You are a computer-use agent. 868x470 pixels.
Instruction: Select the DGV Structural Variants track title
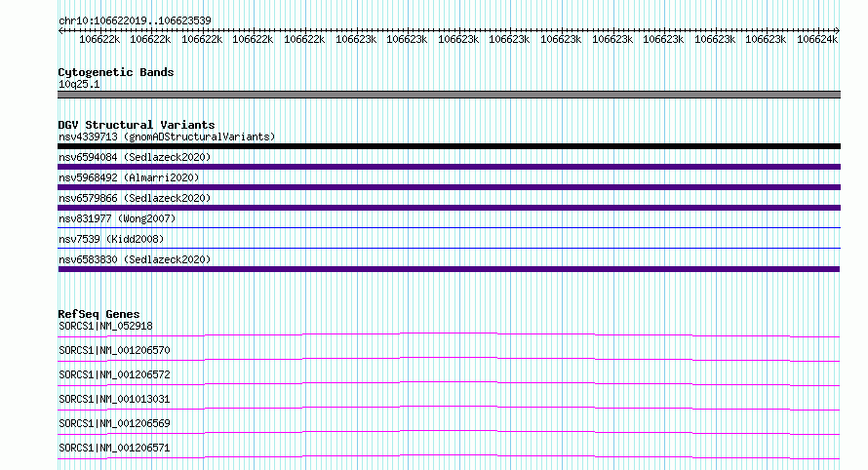(137, 125)
